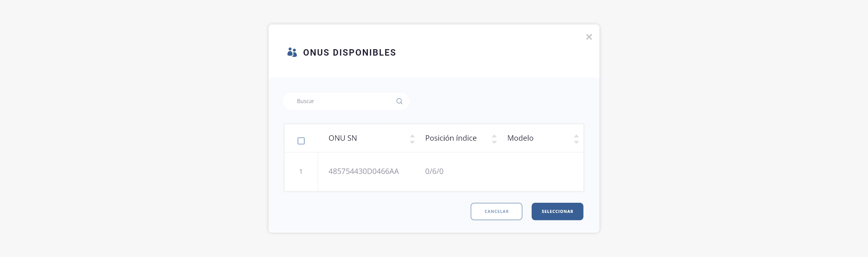Viewport: 868px width, 257px height.
Task: Click the Modelo column header
Action: (520, 138)
